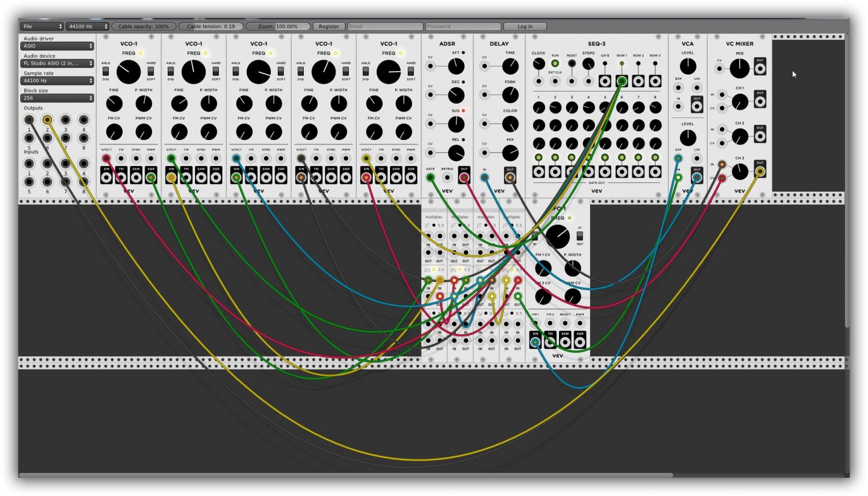Flip ANLG/DIGI switch on leftmost VCO-1
Image resolution: width=868 pixels, height=496 pixels.
tap(106, 71)
